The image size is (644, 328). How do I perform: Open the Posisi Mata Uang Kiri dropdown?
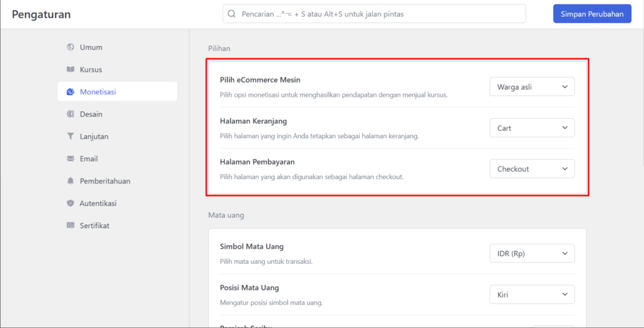tap(531, 295)
